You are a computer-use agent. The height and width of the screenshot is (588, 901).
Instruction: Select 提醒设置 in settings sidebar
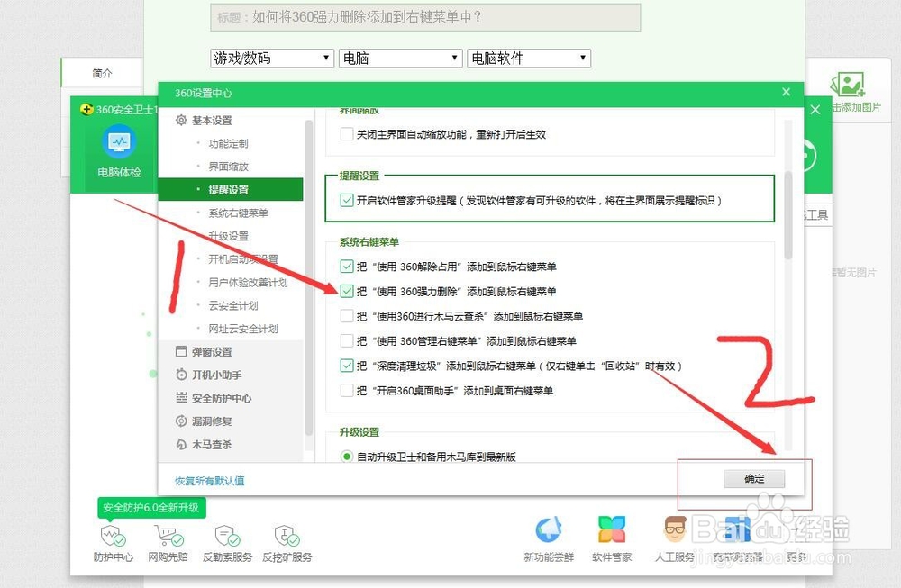tap(231, 189)
